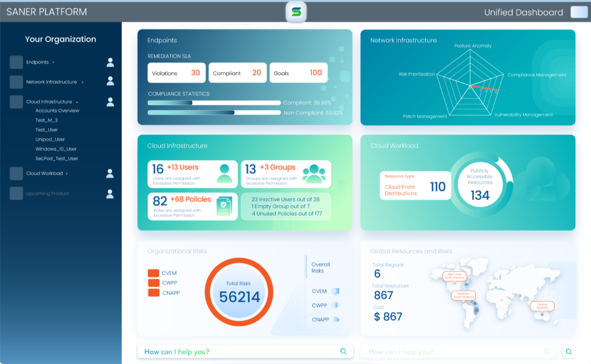Click the orange CWPP legend swatch
This screenshot has height=364, width=591.
click(153, 283)
